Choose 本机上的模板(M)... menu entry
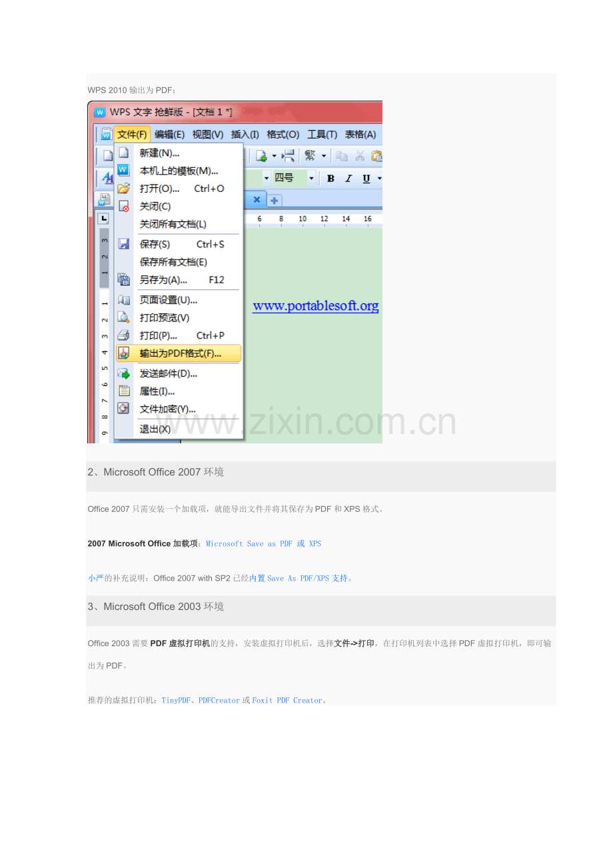 (179, 171)
